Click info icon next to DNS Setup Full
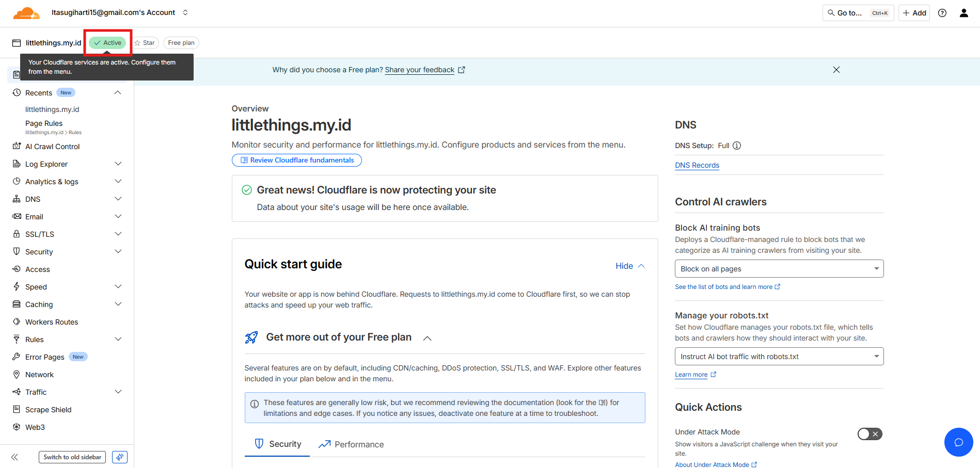 coord(737,146)
